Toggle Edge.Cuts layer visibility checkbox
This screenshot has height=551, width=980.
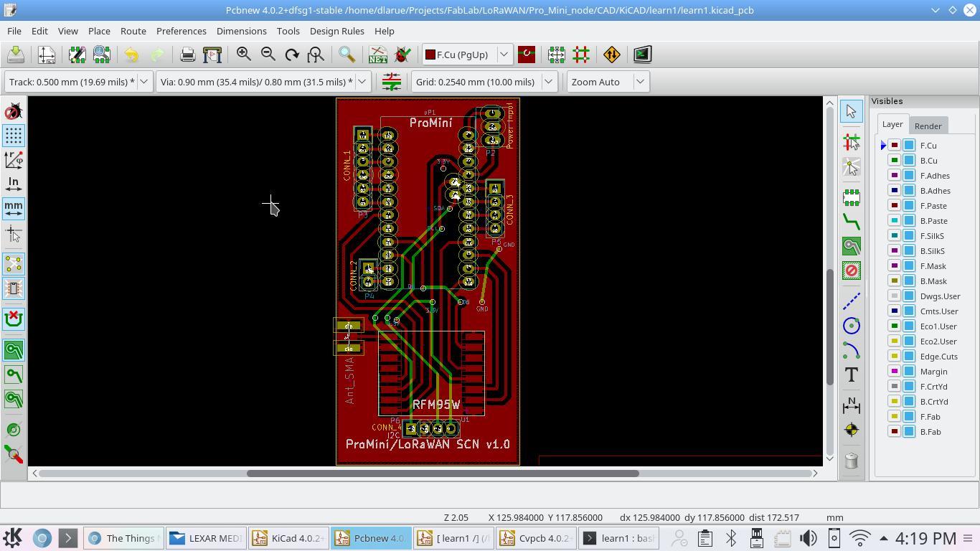click(x=909, y=356)
